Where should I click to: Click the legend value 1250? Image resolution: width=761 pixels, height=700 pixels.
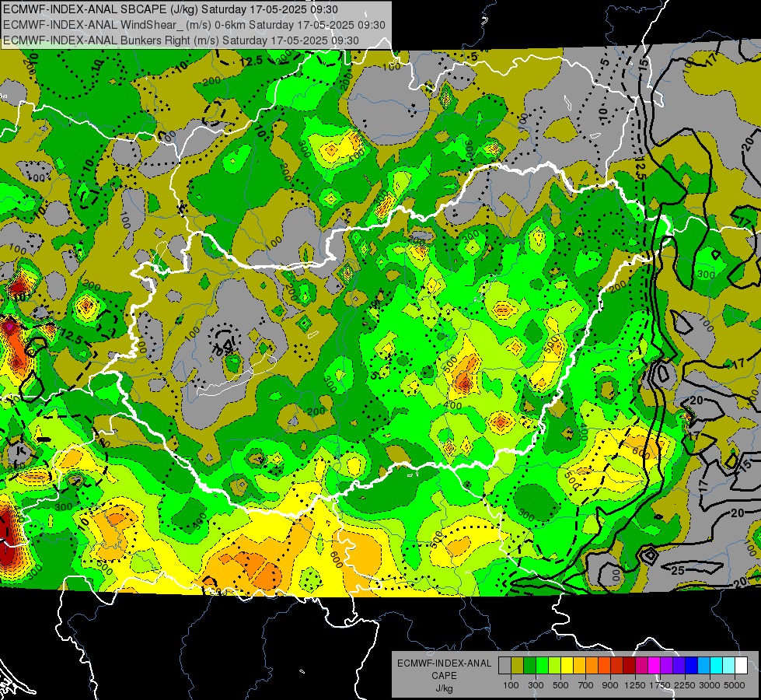(x=636, y=685)
